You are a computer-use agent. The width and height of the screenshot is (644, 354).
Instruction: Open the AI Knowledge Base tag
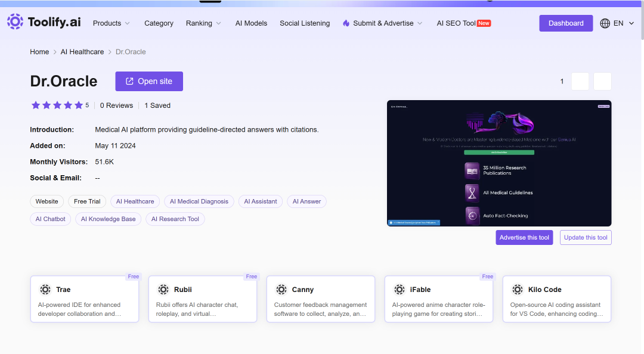108,219
